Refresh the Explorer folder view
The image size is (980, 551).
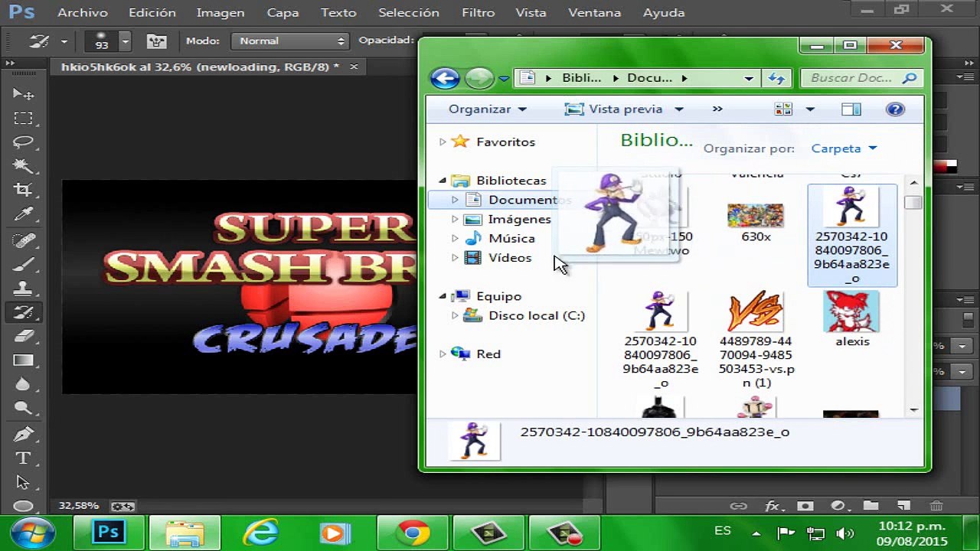(776, 78)
